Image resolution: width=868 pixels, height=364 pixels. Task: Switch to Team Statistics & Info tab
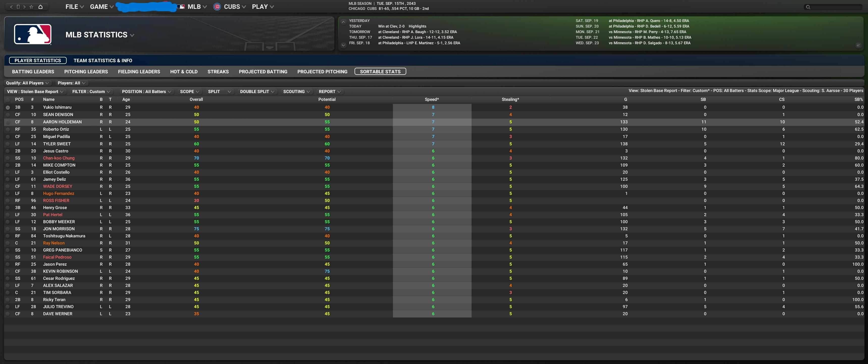tap(103, 61)
